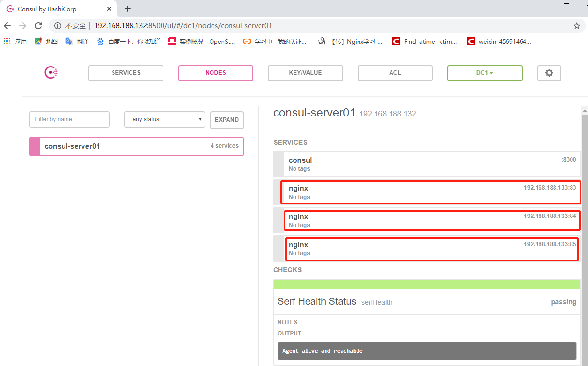Open the settings gear button
Viewport: 588px width, 366px height.
tap(549, 73)
